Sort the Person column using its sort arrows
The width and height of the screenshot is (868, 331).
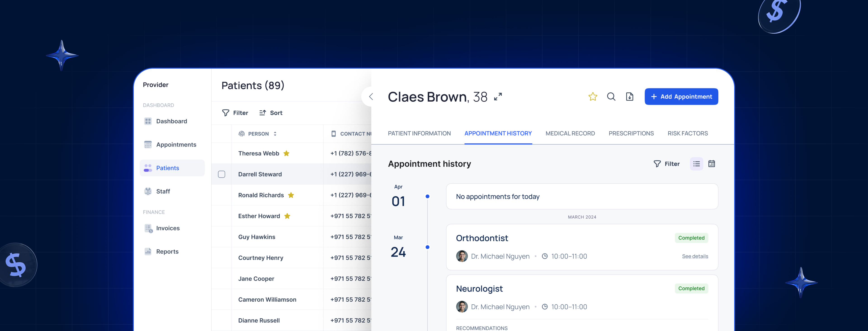(275, 133)
